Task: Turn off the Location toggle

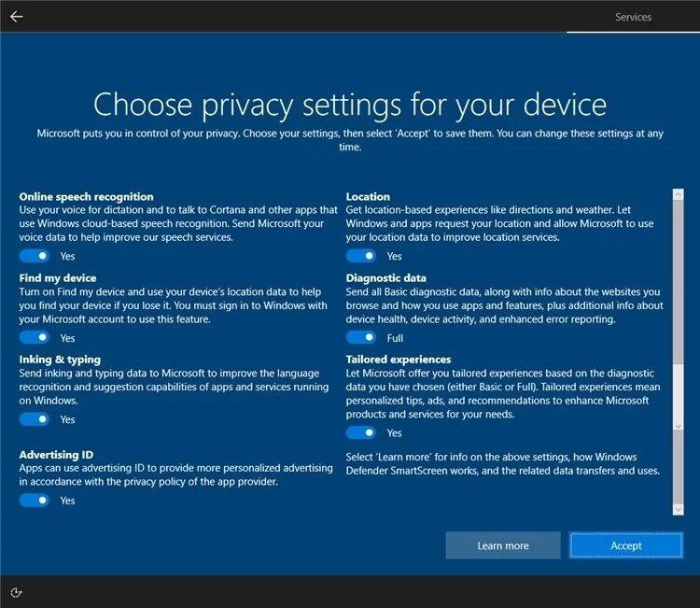Action: pos(360,256)
